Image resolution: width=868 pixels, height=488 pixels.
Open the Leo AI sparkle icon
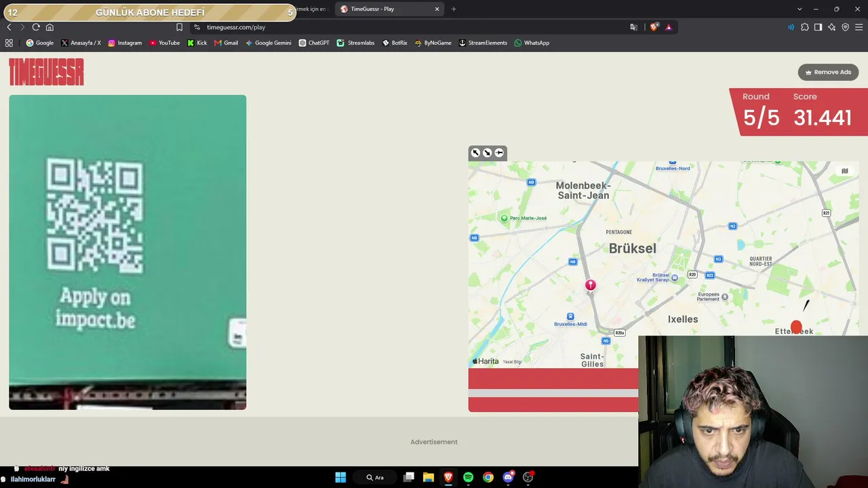pos(831,27)
